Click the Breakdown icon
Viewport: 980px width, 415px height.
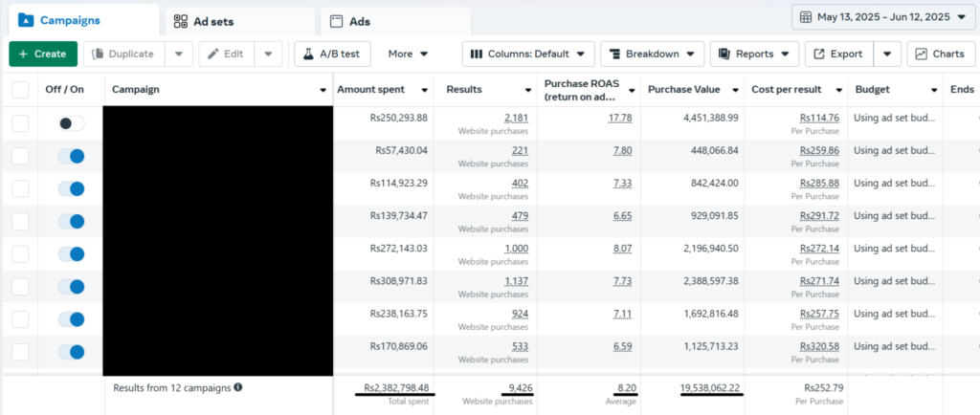(x=614, y=55)
